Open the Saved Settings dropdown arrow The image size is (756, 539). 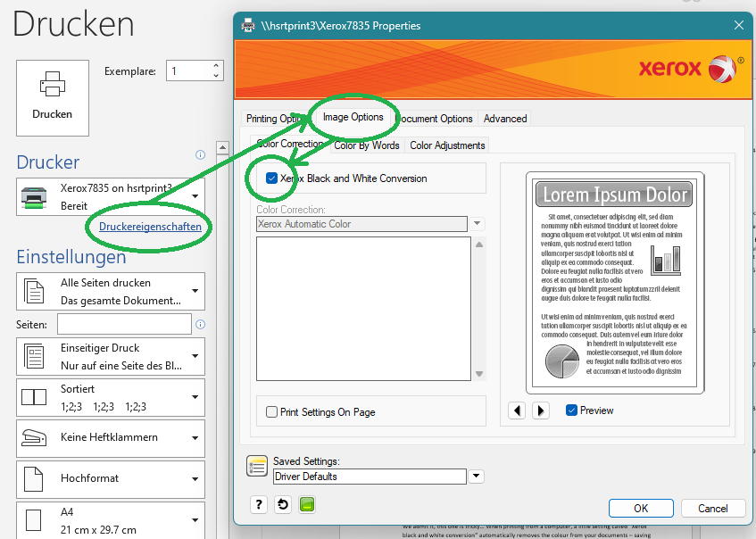click(x=476, y=477)
